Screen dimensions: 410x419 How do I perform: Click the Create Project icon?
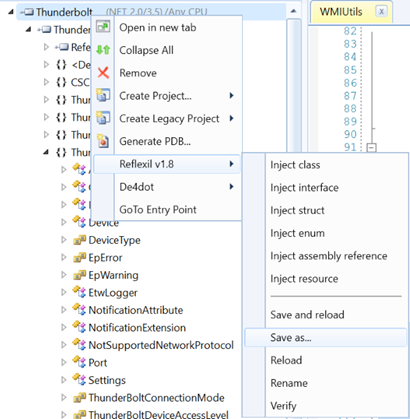click(103, 96)
